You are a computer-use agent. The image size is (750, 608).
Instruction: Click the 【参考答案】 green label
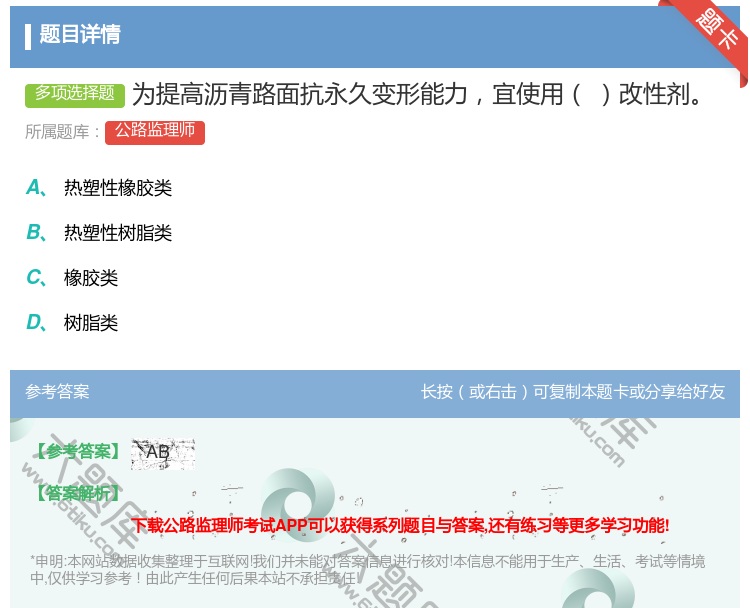[78, 451]
